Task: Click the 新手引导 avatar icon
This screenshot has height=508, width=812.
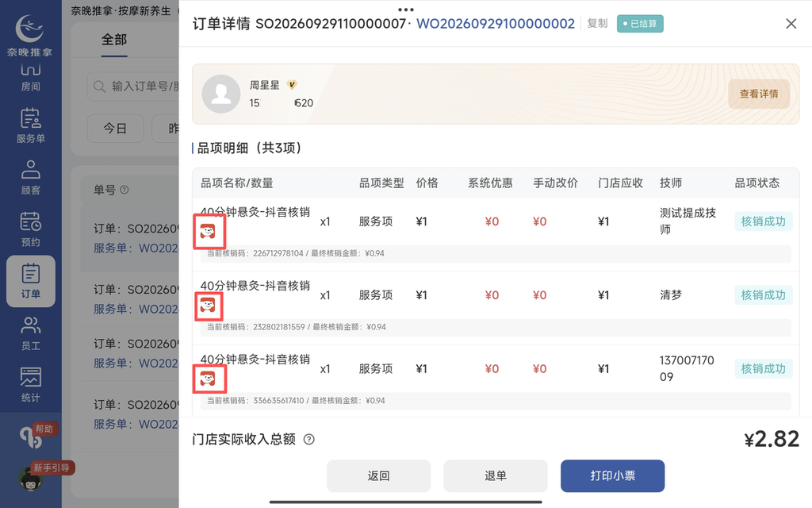Action: [31, 478]
